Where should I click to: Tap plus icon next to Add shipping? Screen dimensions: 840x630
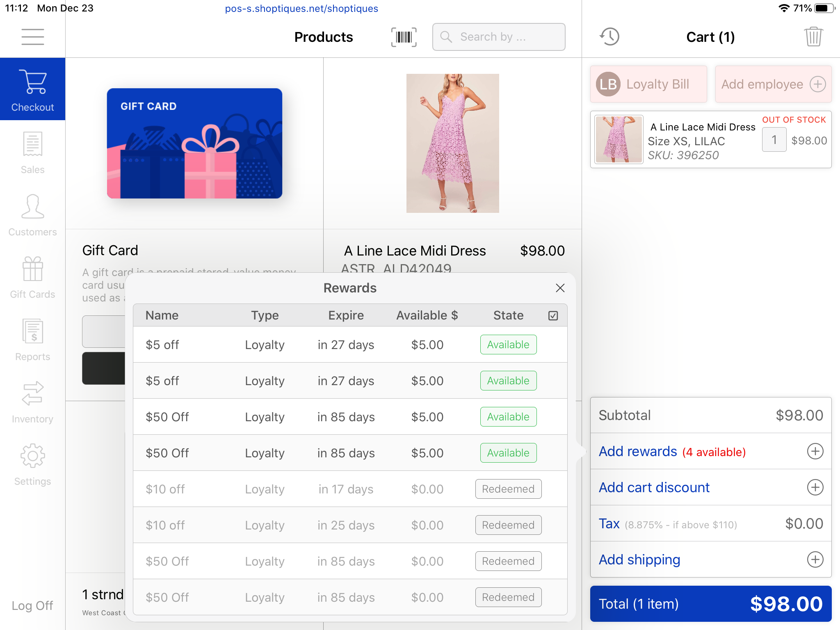pos(815,559)
